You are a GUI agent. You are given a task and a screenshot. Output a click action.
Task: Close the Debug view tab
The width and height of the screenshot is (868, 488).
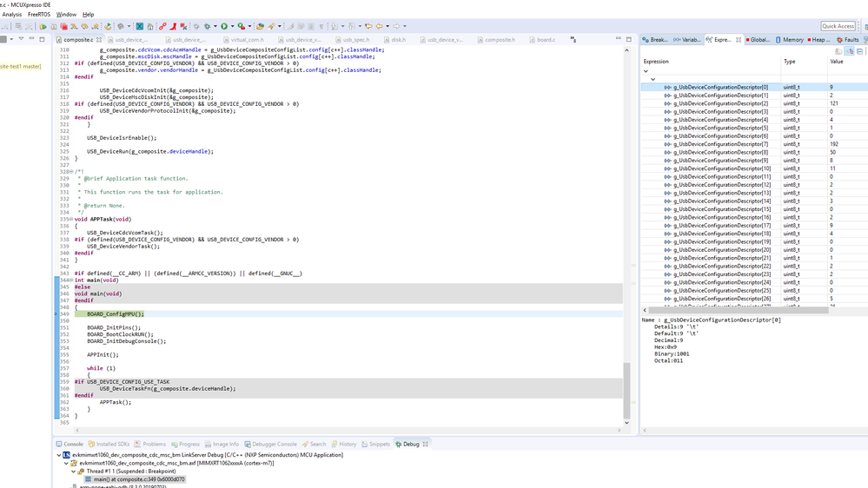425,444
